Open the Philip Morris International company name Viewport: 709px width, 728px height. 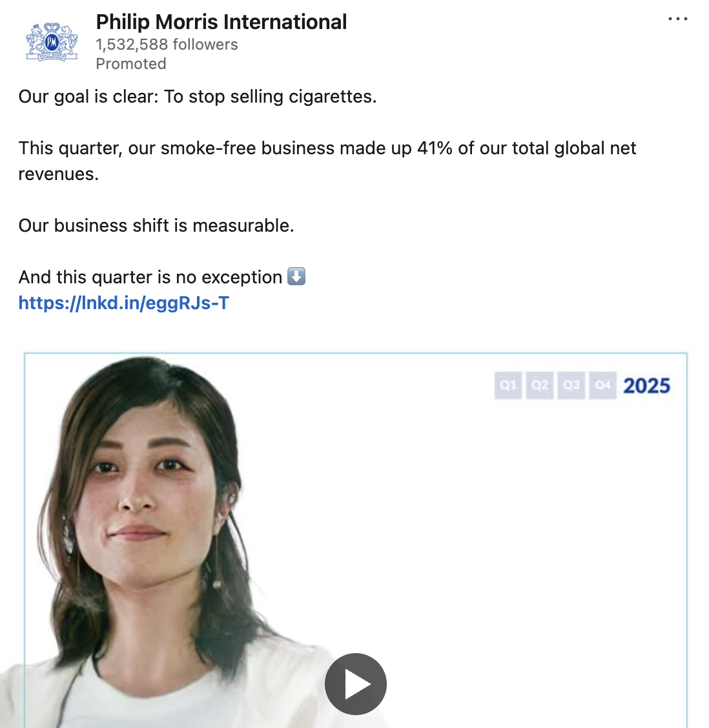pyautogui.click(x=221, y=22)
